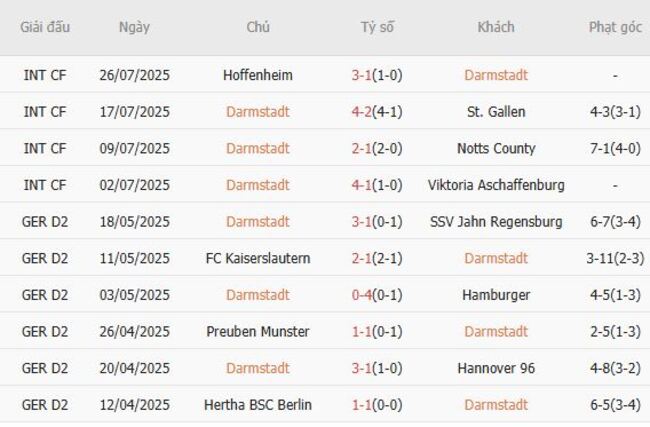Click the "Ngày" date column header
650x427 pixels.
click(x=134, y=27)
